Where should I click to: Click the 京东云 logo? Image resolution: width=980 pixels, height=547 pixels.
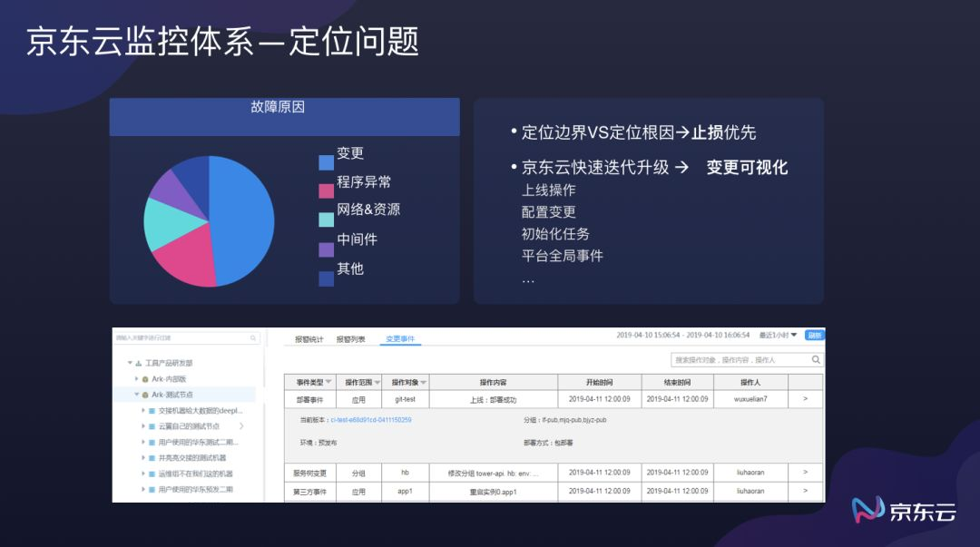coord(904,511)
